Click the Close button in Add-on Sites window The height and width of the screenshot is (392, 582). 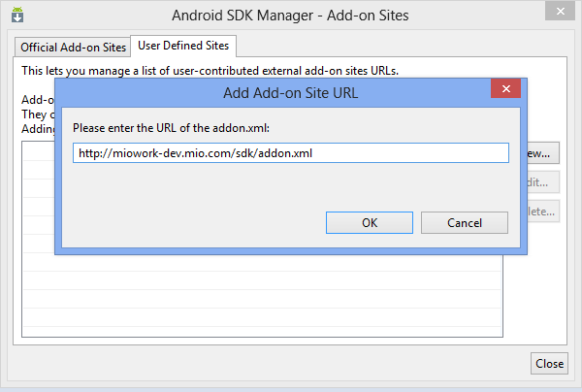point(549,364)
